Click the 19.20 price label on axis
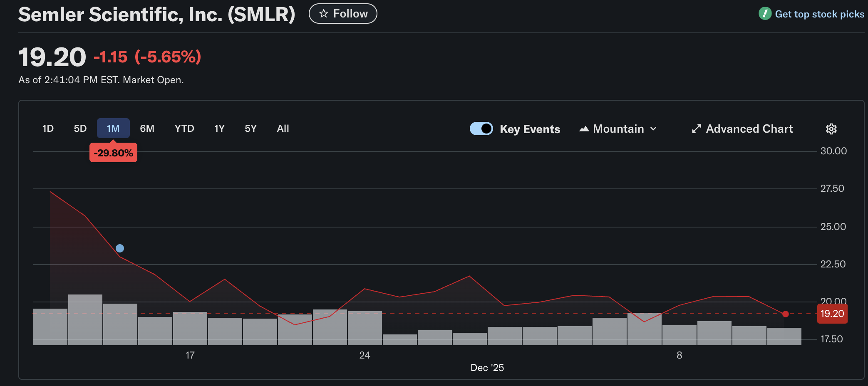The image size is (868, 386). pyautogui.click(x=832, y=314)
